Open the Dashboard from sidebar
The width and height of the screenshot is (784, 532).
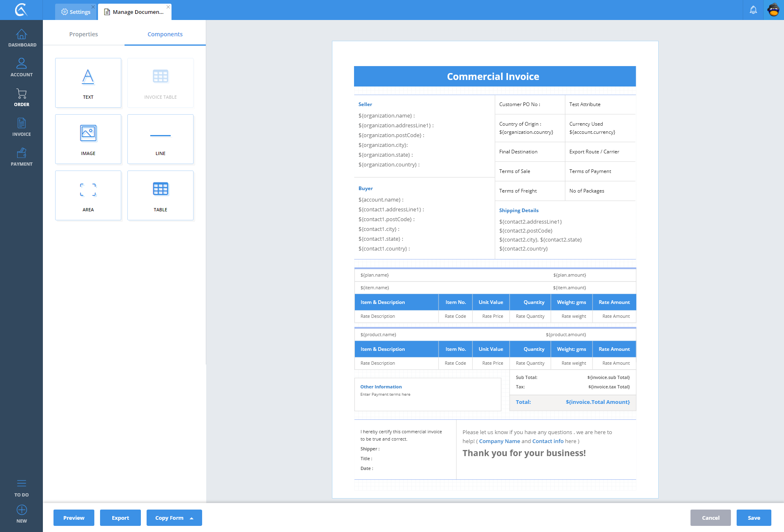[22, 38]
